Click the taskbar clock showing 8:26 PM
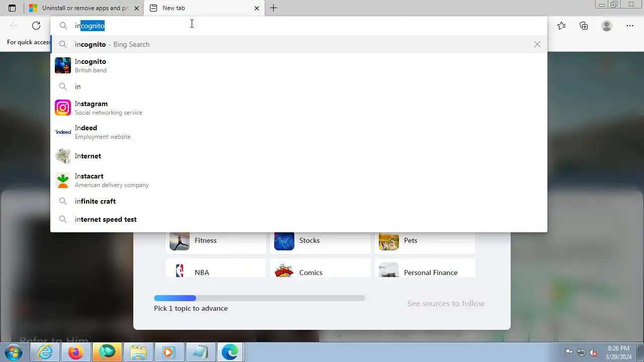Screen dimensions: 644x362 (618, 352)
